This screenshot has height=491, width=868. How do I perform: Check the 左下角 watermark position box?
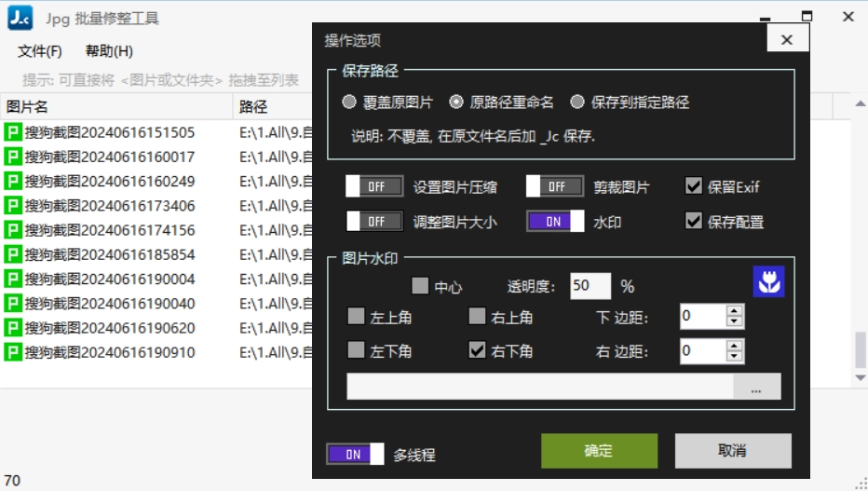356,349
